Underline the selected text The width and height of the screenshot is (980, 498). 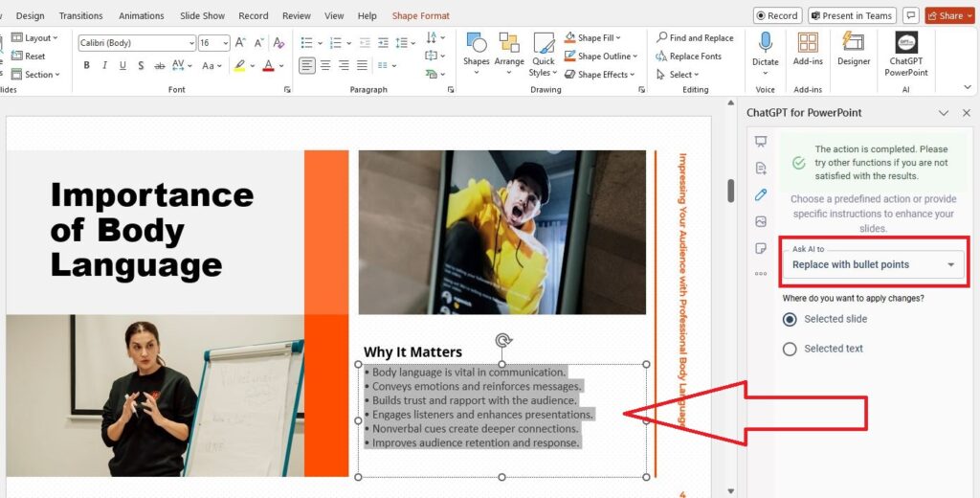coord(122,65)
